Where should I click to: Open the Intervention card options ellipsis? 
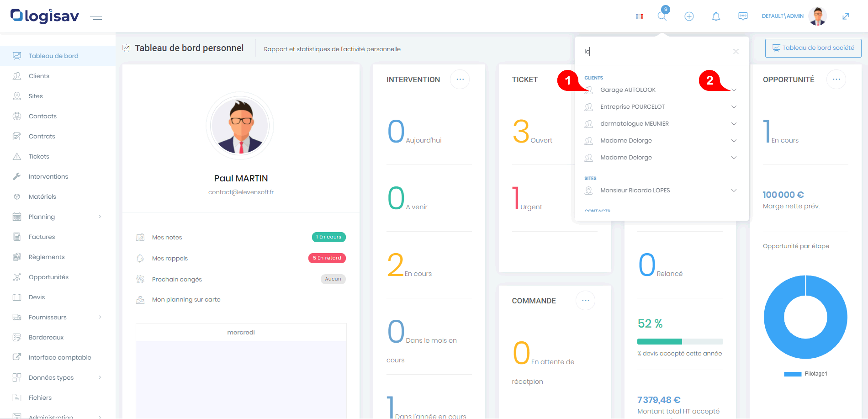(x=460, y=80)
